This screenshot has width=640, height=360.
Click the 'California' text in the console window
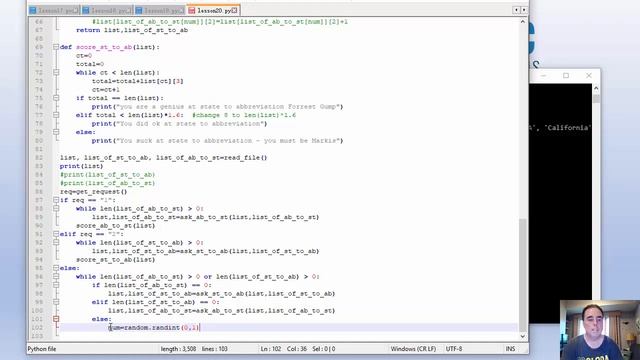567,128
